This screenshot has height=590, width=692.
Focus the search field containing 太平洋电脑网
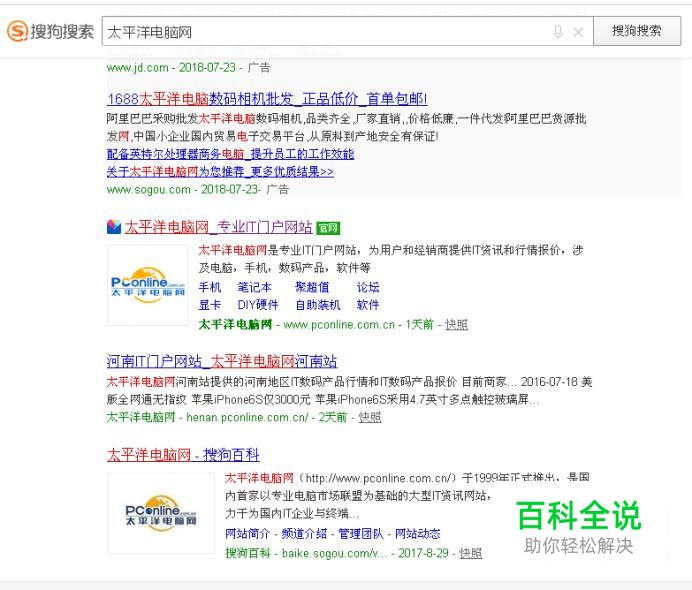[347, 31]
